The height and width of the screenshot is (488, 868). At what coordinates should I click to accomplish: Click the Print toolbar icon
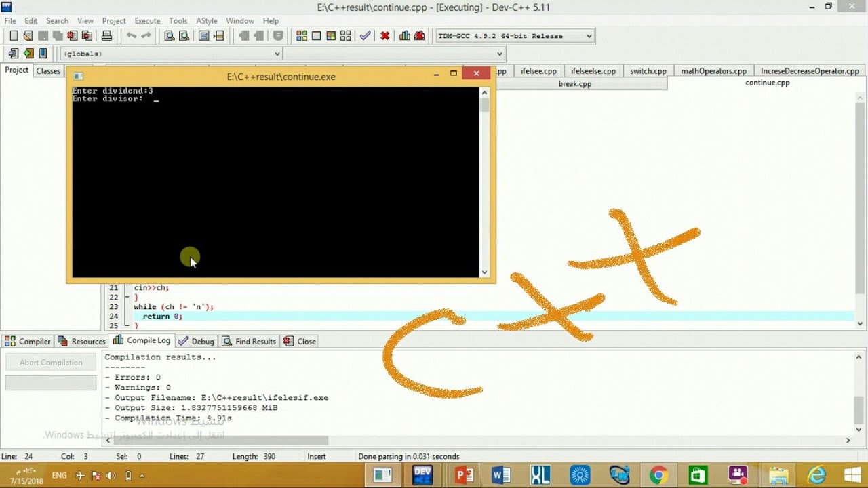(106, 36)
